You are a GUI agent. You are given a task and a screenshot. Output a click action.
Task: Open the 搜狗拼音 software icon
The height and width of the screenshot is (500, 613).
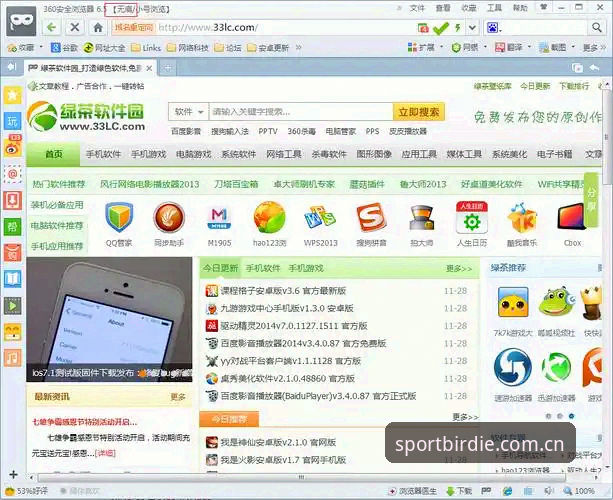pos(371,217)
